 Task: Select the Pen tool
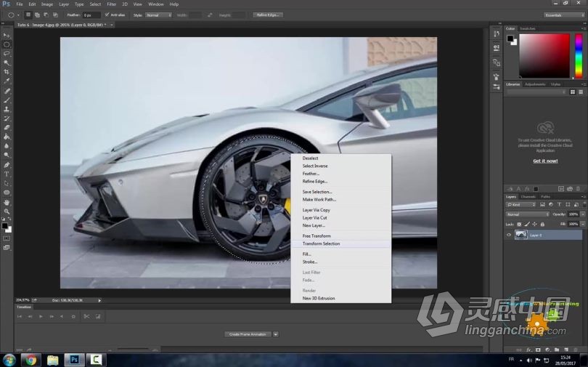(7, 165)
